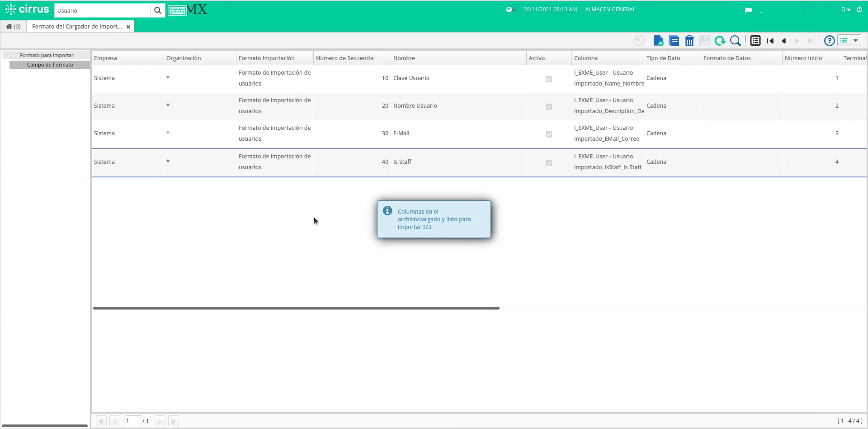
Task: Click the previous record arrow
Action: 783,40
